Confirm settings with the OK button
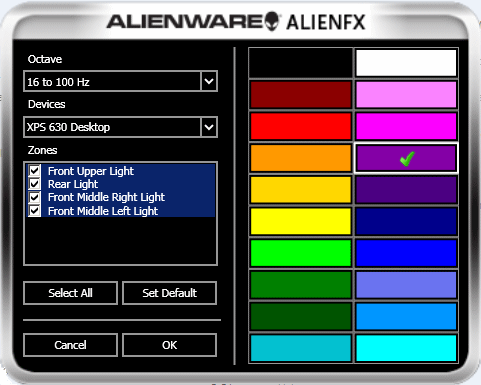 (169, 345)
